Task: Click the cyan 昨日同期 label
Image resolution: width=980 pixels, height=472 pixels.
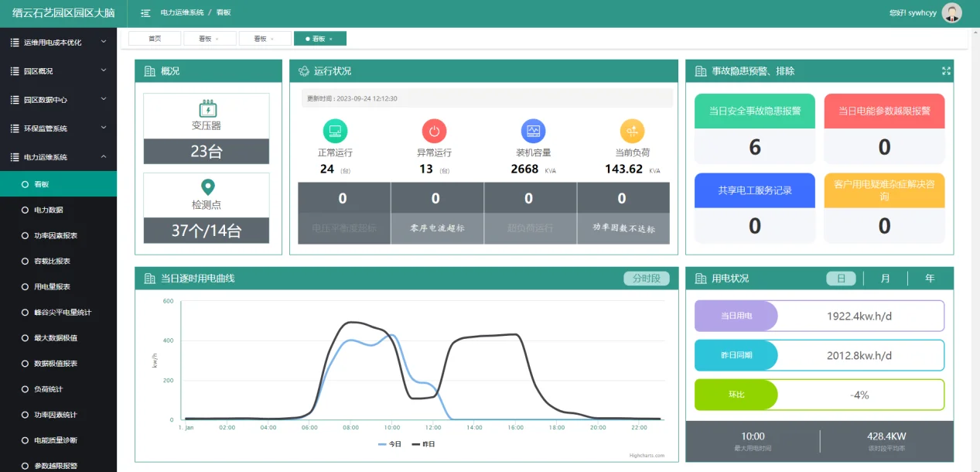Action: click(x=736, y=355)
